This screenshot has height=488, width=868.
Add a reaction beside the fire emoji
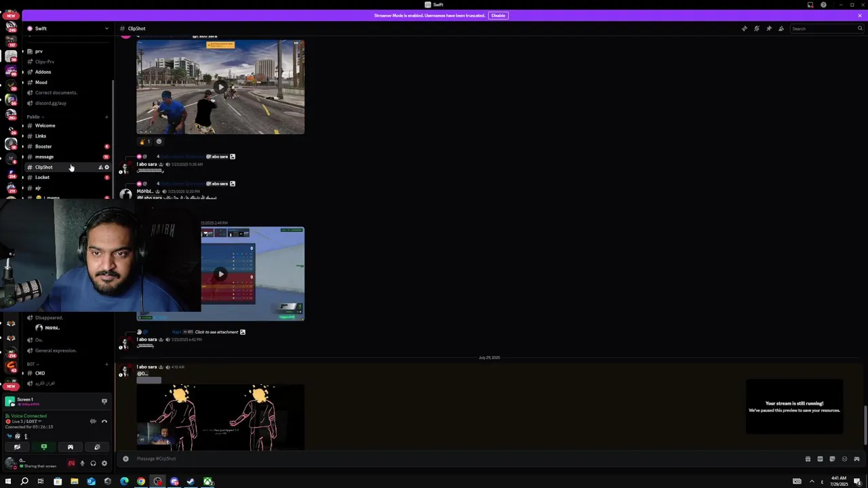click(159, 142)
